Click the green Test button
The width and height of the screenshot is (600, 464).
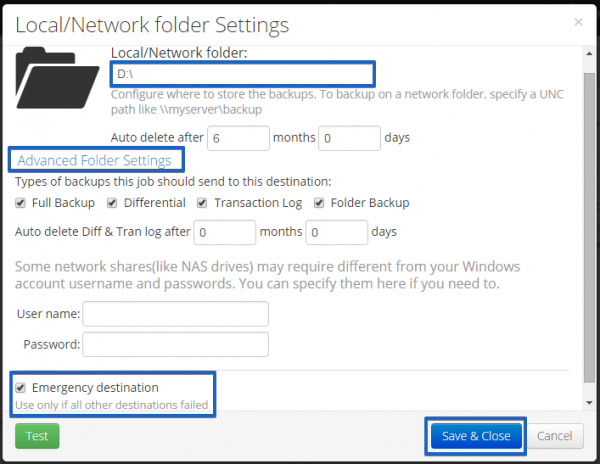(37, 436)
